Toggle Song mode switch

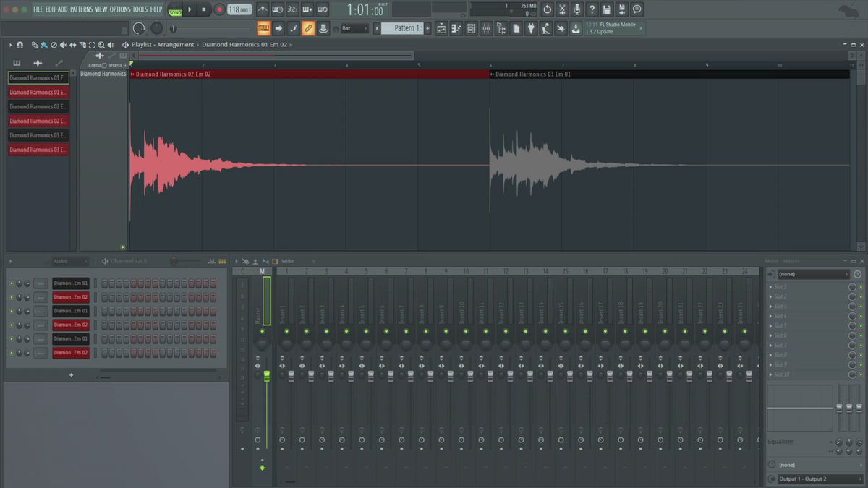[175, 9]
